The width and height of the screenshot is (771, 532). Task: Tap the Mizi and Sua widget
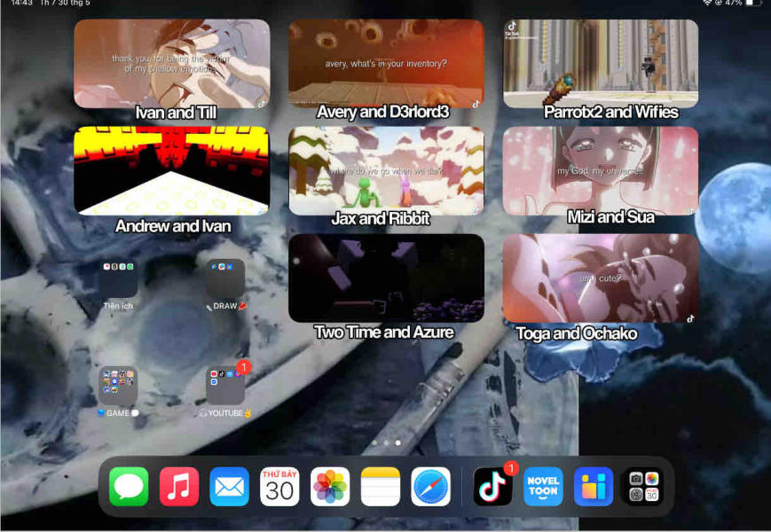(601, 170)
